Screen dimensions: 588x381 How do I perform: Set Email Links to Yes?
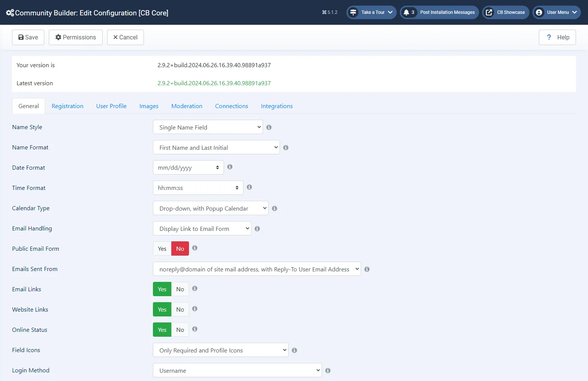162,289
